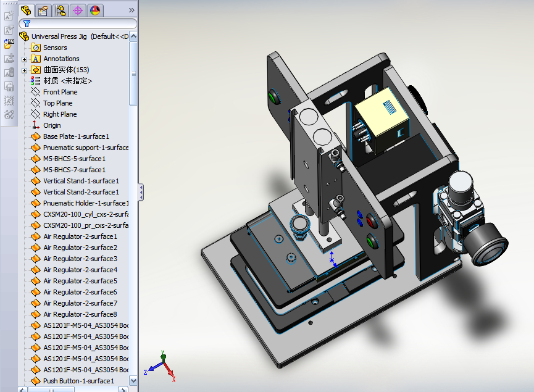
Task: Select Vertical Stand-1-surface1
Action: (81, 181)
